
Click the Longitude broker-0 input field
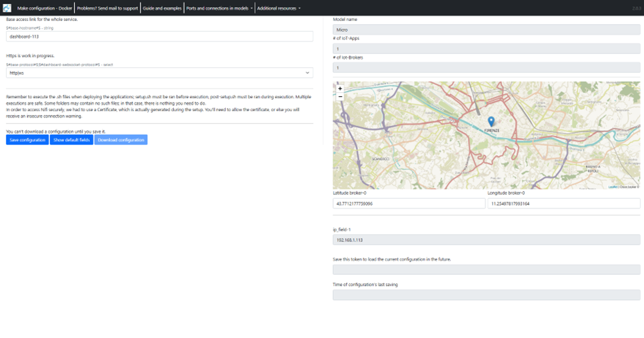564,204
